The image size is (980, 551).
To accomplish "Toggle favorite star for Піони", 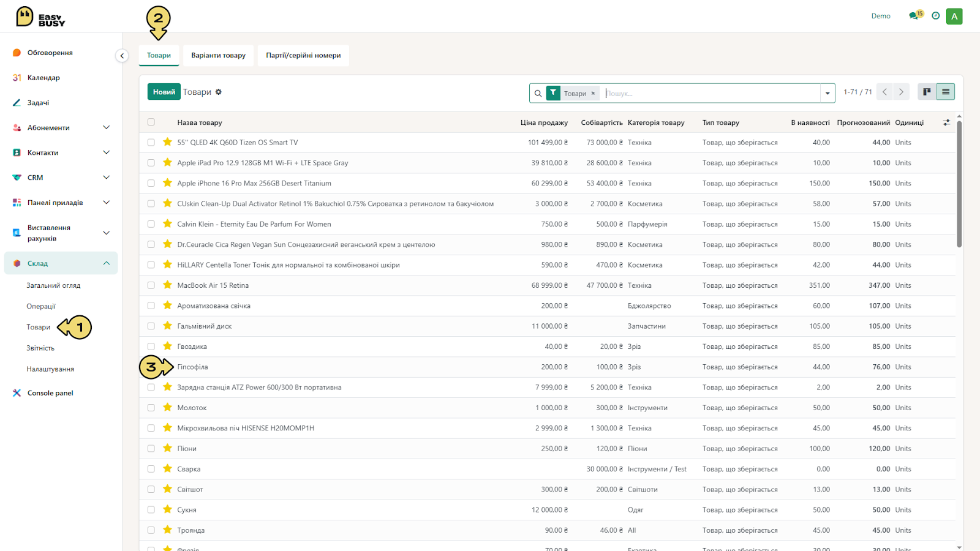I will click(x=167, y=448).
